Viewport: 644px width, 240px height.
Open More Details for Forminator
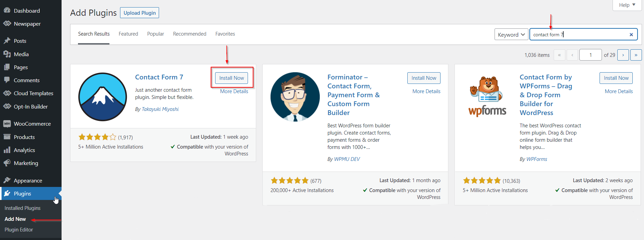click(426, 91)
